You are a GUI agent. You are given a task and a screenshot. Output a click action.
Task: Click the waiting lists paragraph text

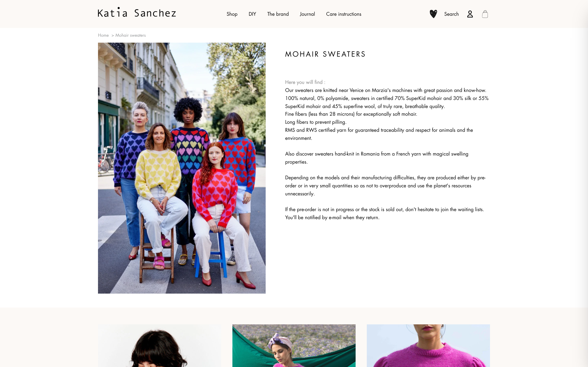384,213
